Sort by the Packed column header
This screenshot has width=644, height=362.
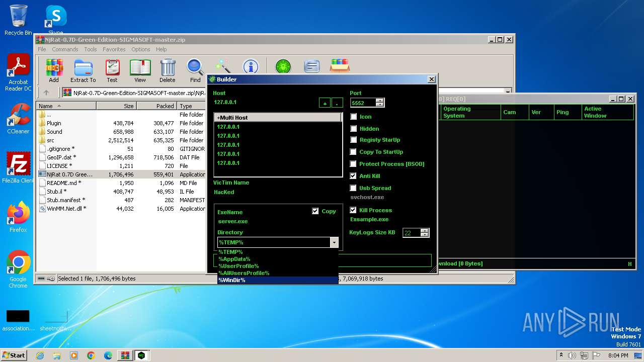(x=156, y=106)
